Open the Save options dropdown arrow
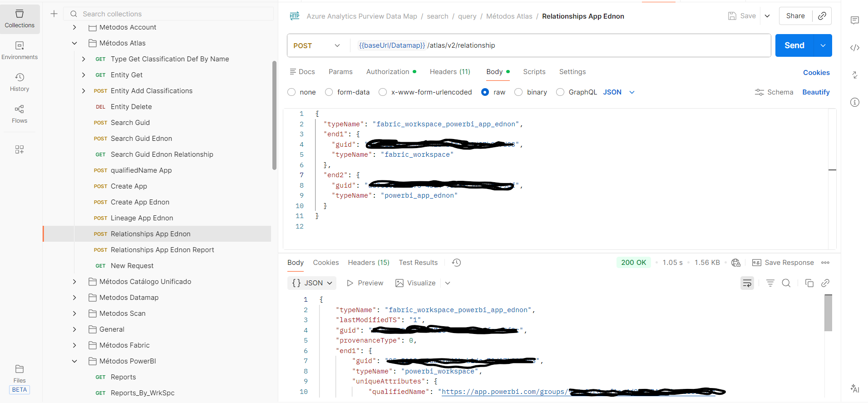 point(767,16)
